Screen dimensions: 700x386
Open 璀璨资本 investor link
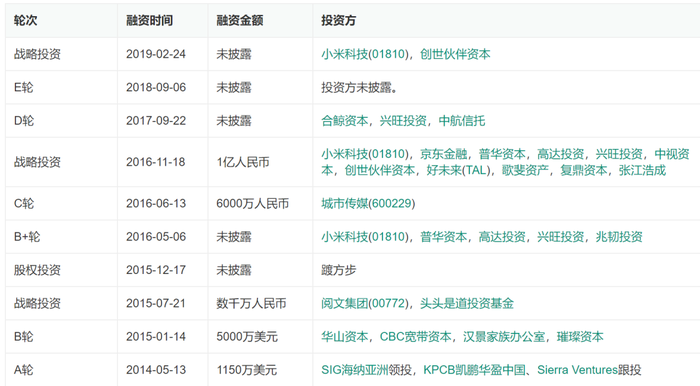[x=580, y=336]
